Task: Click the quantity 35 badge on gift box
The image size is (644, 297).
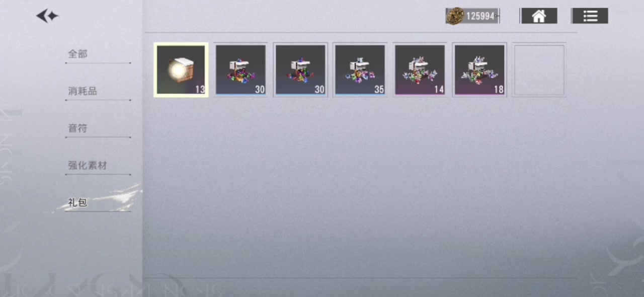Action: point(379,90)
